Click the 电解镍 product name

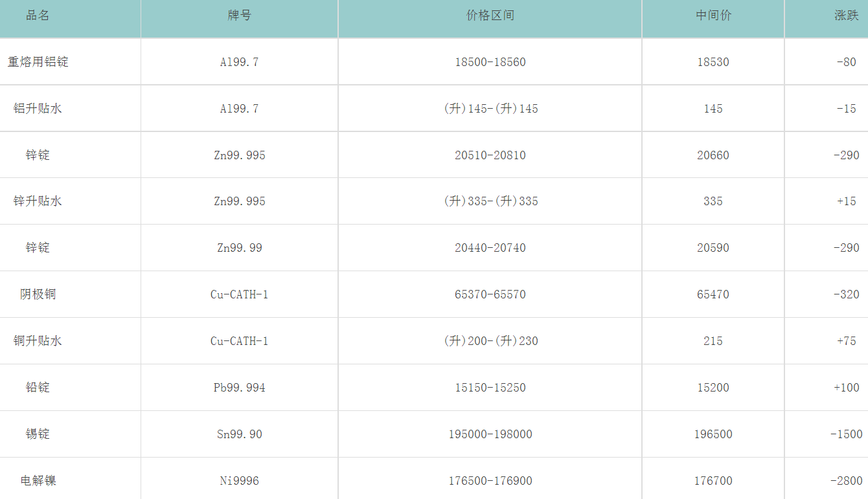38,481
